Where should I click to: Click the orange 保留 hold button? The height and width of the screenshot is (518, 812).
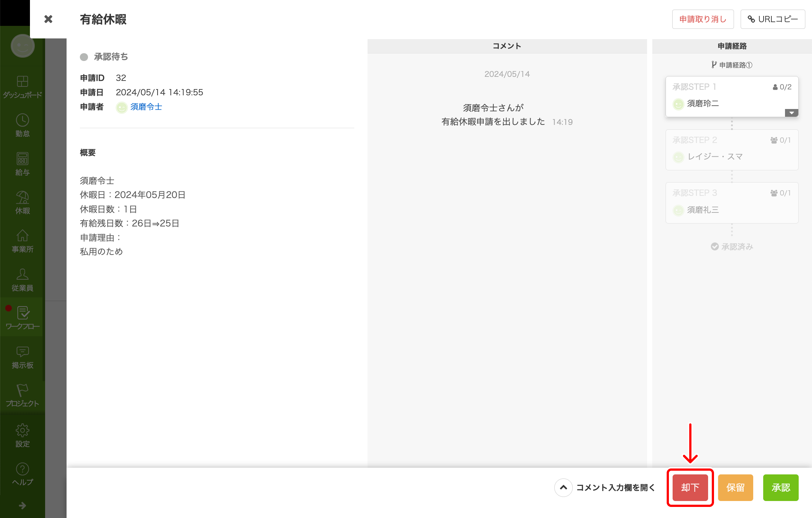tap(735, 488)
